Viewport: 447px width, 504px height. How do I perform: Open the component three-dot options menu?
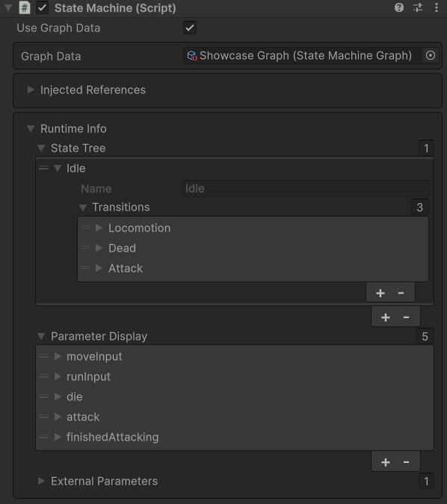pos(437,7)
